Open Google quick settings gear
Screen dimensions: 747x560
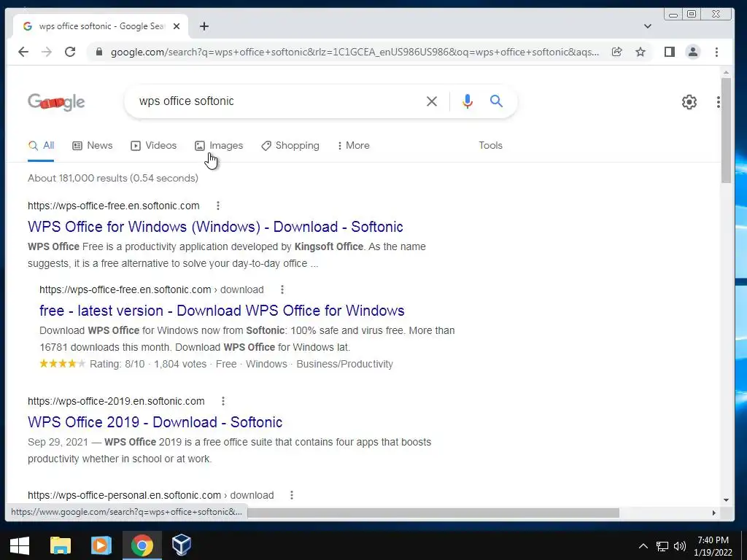689,102
